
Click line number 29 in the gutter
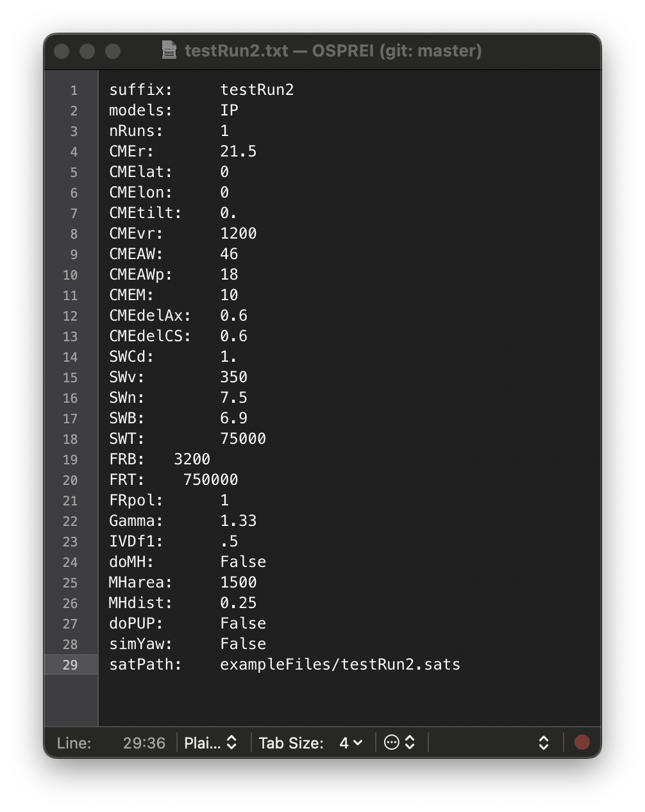click(x=70, y=664)
